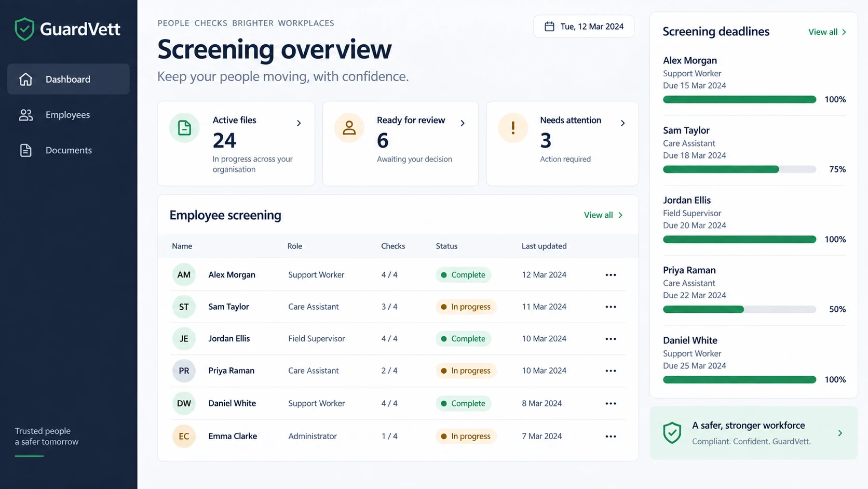Viewport: 868px width, 489px height.
Task: Click the Employees people icon
Action: pos(25,115)
